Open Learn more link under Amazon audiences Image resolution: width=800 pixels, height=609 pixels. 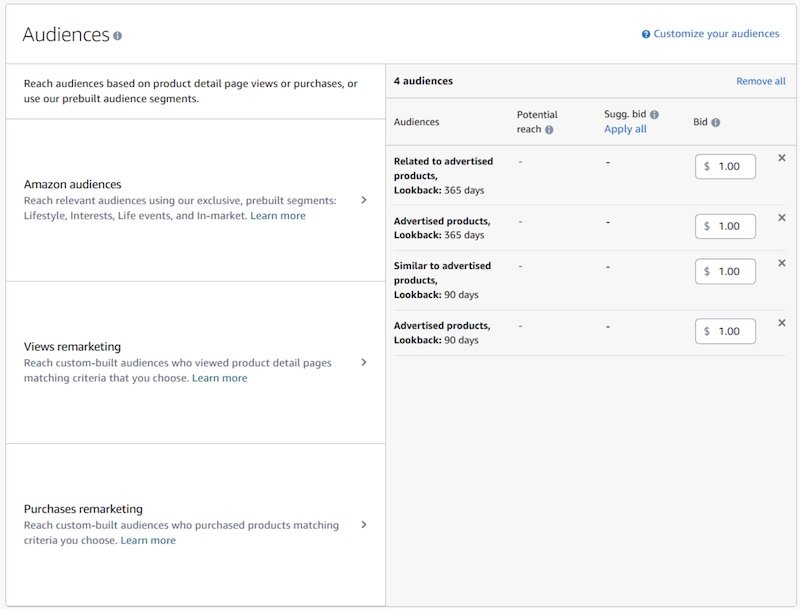pos(278,216)
